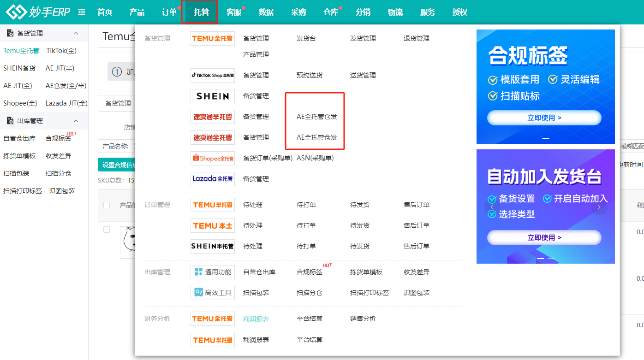
Task: Open 预约送货 under TikTok Shop
Action: click(310, 75)
